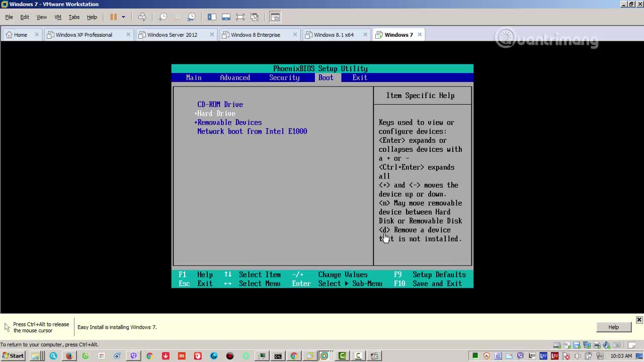
Task: Click the network adapter status icon
Action: point(587,345)
